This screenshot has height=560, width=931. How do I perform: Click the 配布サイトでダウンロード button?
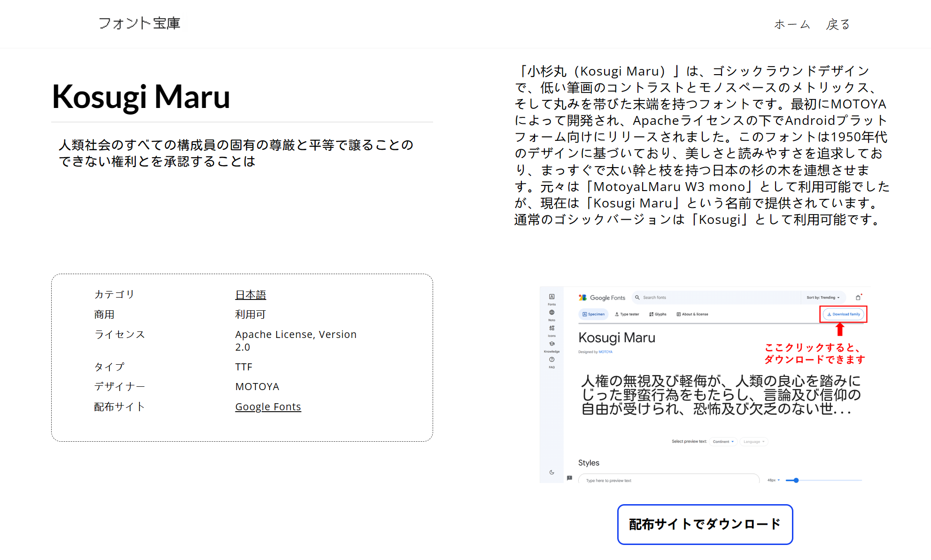[x=705, y=524]
